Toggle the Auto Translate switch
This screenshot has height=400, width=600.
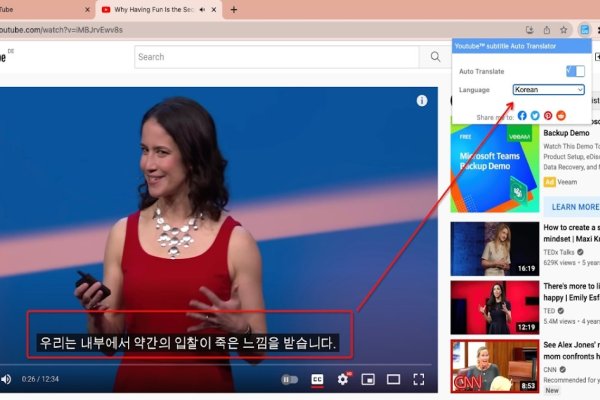(574, 71)
